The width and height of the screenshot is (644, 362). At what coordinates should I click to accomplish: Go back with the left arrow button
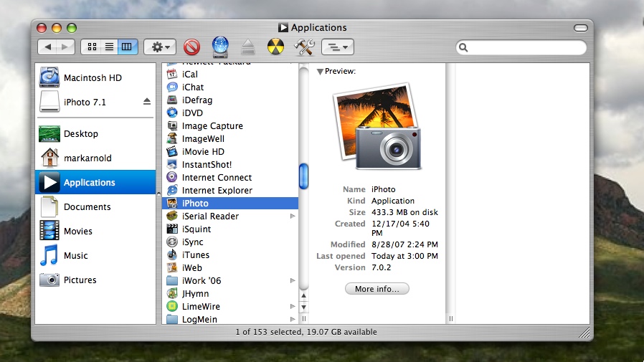click(x=47, y=47)
